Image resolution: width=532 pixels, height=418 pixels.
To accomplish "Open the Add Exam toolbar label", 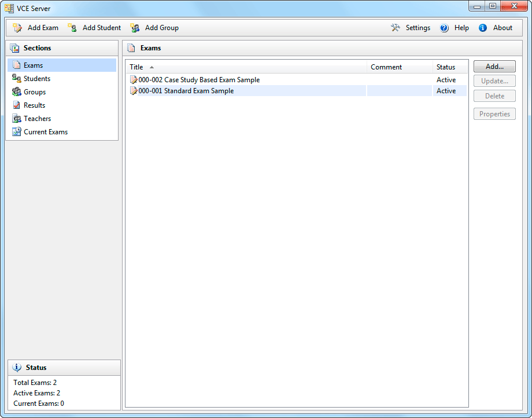I will pos(43,28).
